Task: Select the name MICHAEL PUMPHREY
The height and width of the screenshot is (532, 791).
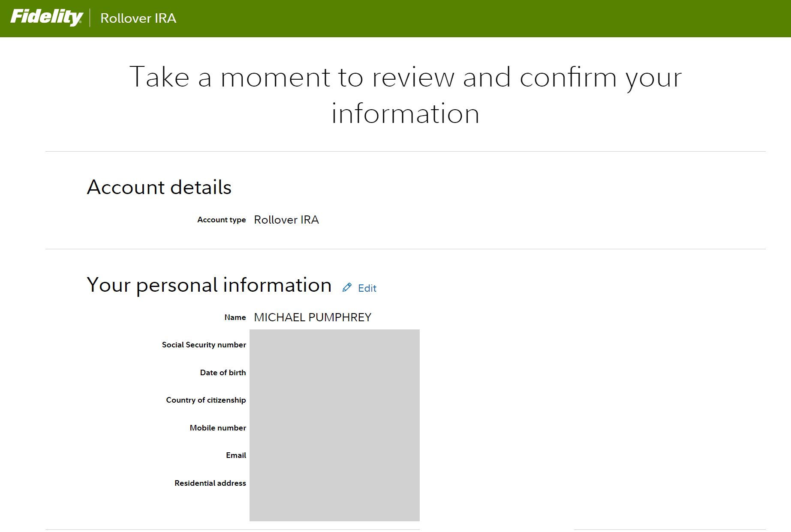Action: (x=313, y=317)
